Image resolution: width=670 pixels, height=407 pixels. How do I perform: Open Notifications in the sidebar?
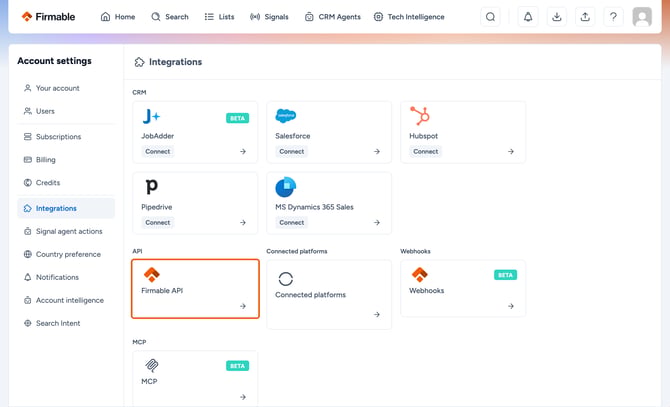tap(66, 277)
